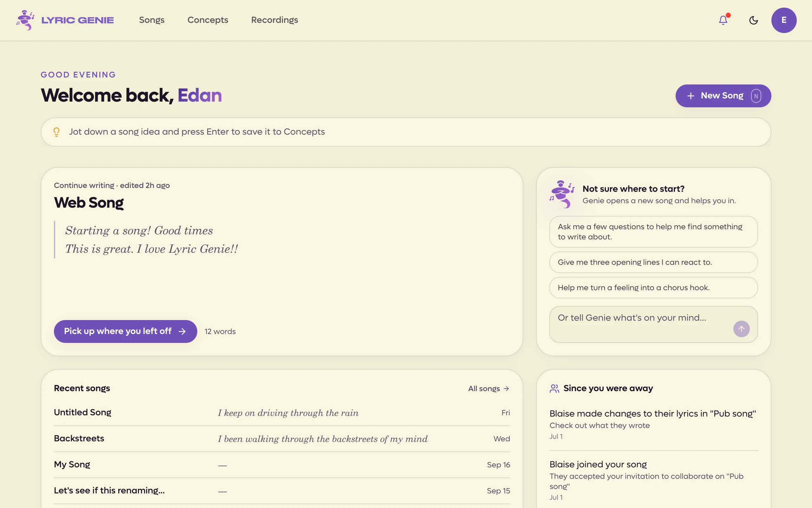Open Blaise made changes notification
The image size is (812, 508).
tap(653, 425)
